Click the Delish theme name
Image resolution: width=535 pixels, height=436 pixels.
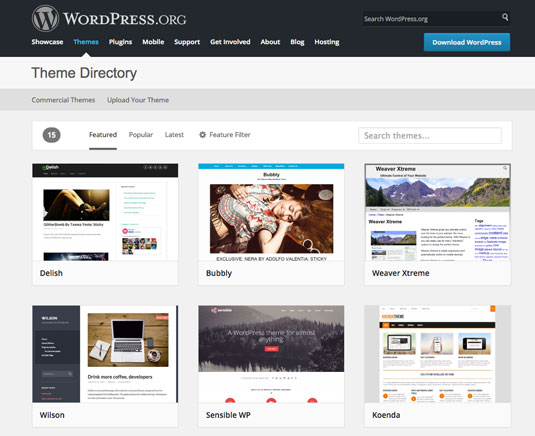point(51,273)
